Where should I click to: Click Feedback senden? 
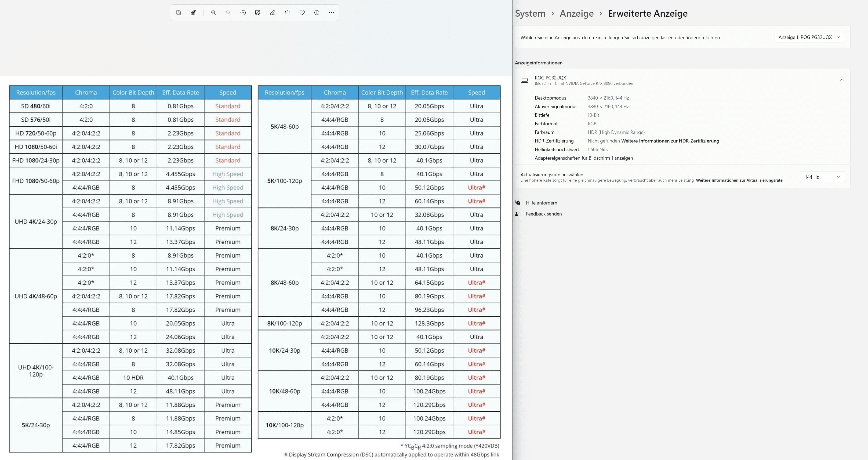coord(543,214)
